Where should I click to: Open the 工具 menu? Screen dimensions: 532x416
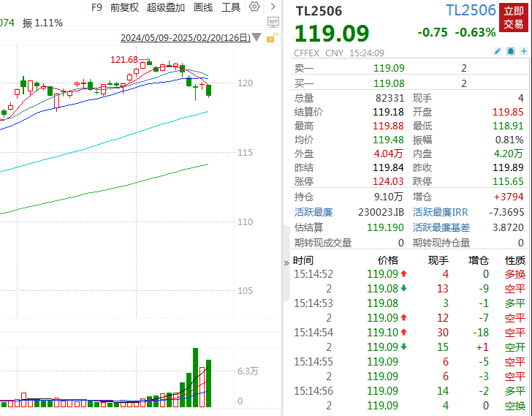point(231,7)
